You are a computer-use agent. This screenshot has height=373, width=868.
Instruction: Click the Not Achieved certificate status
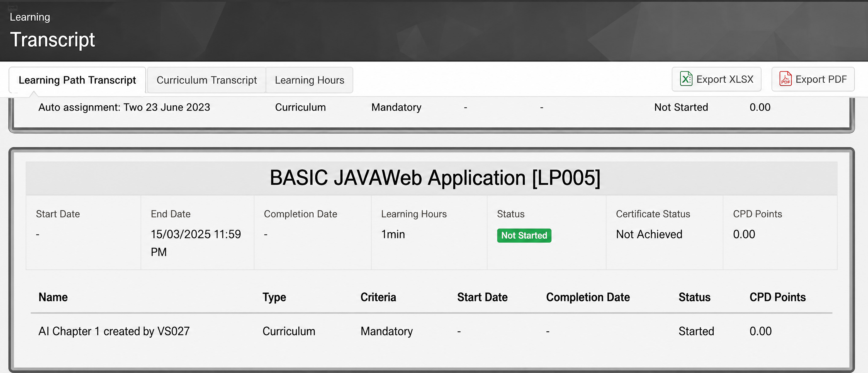(x=649, y=234)
